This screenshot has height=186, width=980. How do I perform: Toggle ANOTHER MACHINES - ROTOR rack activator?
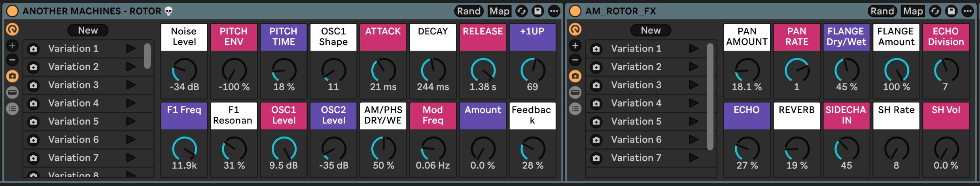click(x=13, y=11)
